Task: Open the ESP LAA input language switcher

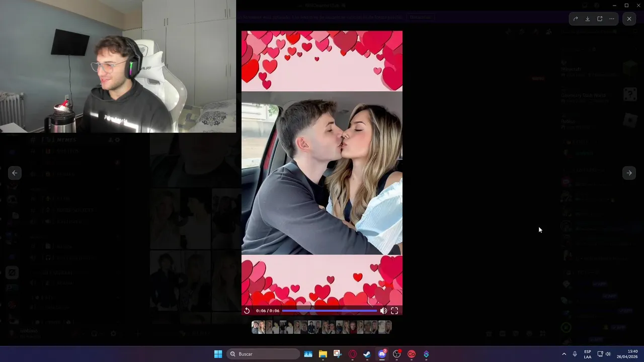Action: click(588, 354)
